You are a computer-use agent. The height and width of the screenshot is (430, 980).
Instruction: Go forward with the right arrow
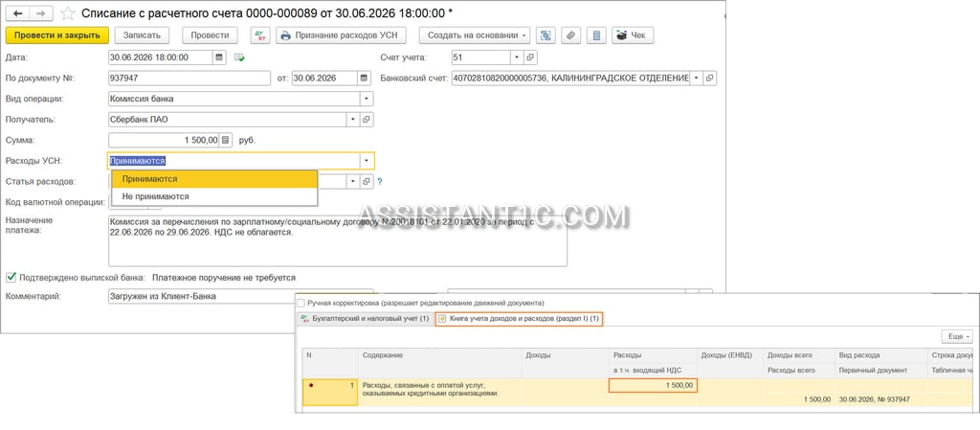(x=40, y=13)
